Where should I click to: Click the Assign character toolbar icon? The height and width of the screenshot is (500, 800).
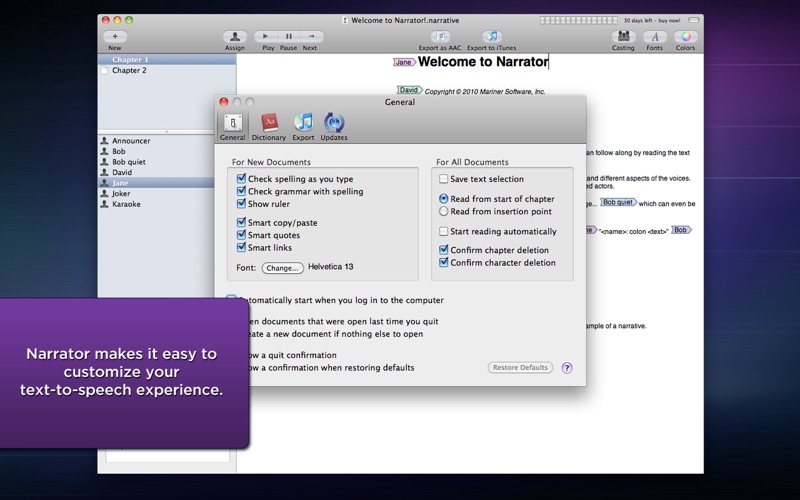click(x=235, y=37)
